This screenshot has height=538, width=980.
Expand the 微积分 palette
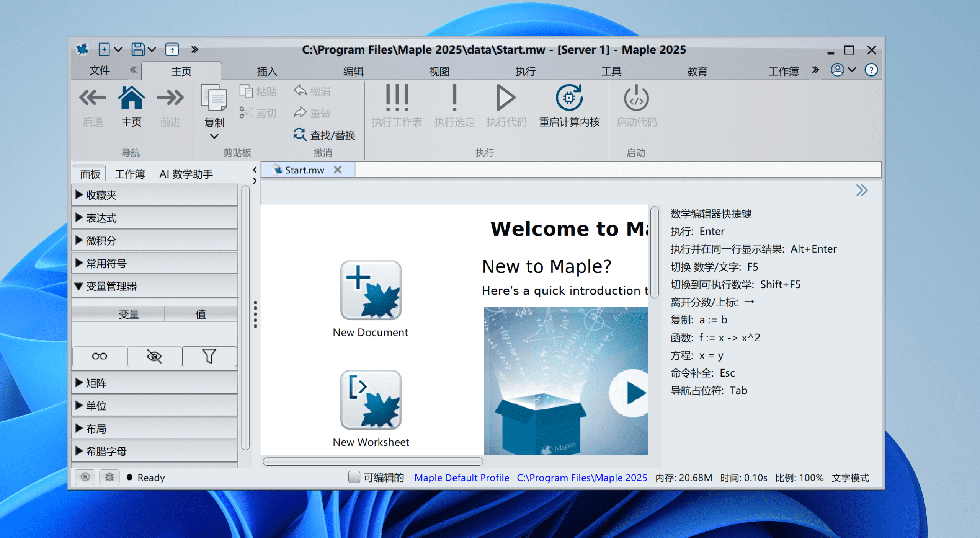155,241
